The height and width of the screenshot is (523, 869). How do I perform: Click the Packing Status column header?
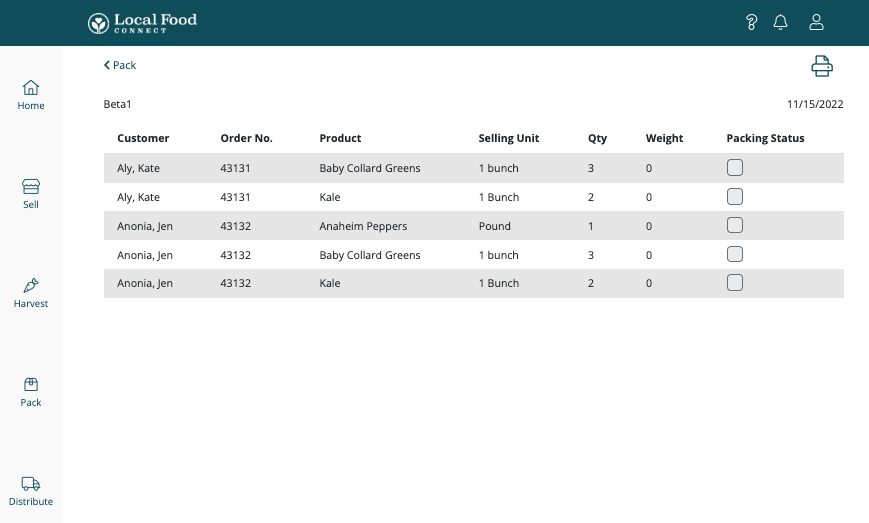coord(765,138)
